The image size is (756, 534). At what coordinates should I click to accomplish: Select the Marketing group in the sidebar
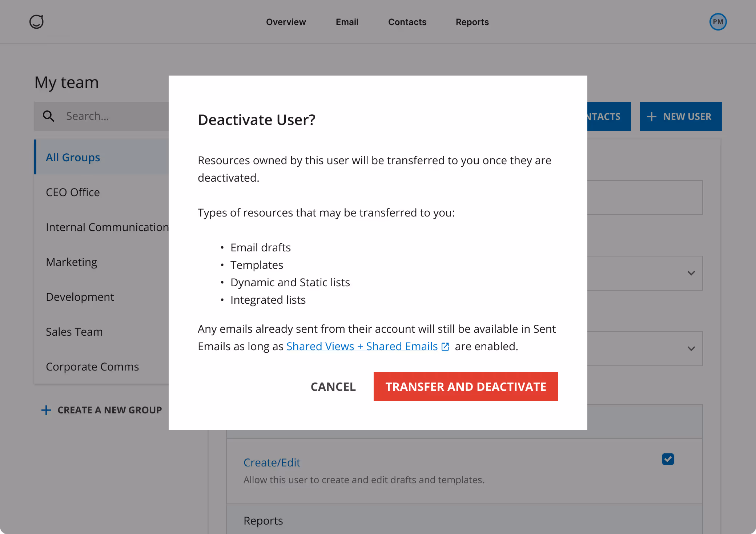click(x=71, y=262)
